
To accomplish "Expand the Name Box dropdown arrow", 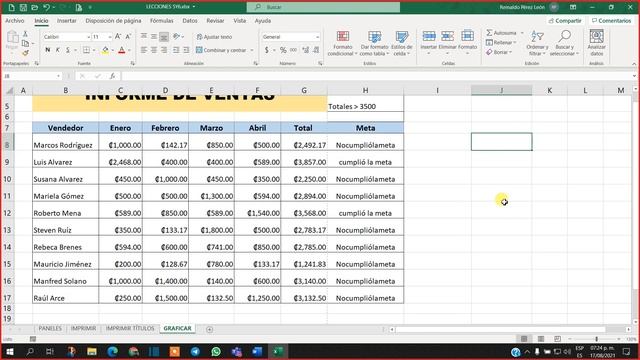I will click(x=58, y=76).
